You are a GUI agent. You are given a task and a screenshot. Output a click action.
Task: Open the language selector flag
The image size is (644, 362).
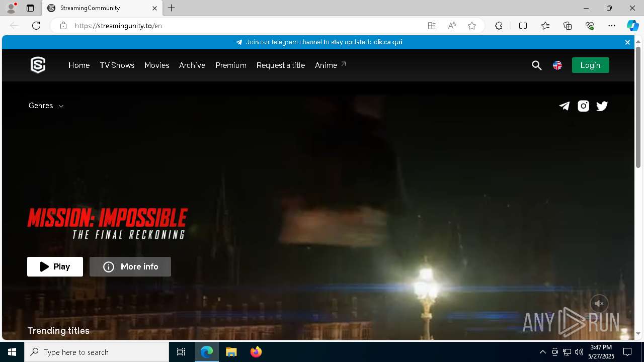557,65
